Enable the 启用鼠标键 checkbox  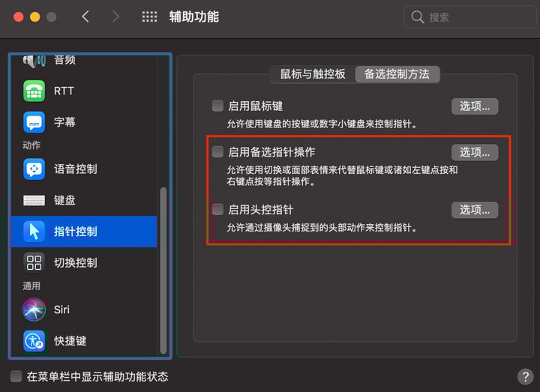tap(217, 106)
